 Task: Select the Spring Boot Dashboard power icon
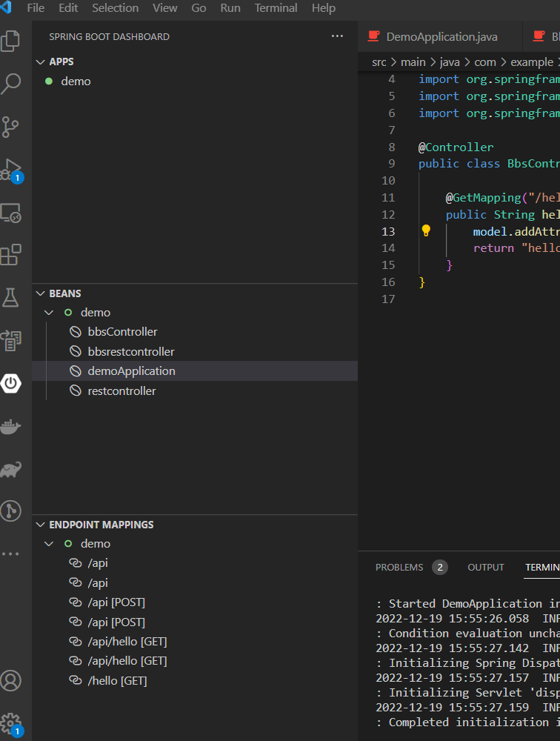(x=11, y=383)
